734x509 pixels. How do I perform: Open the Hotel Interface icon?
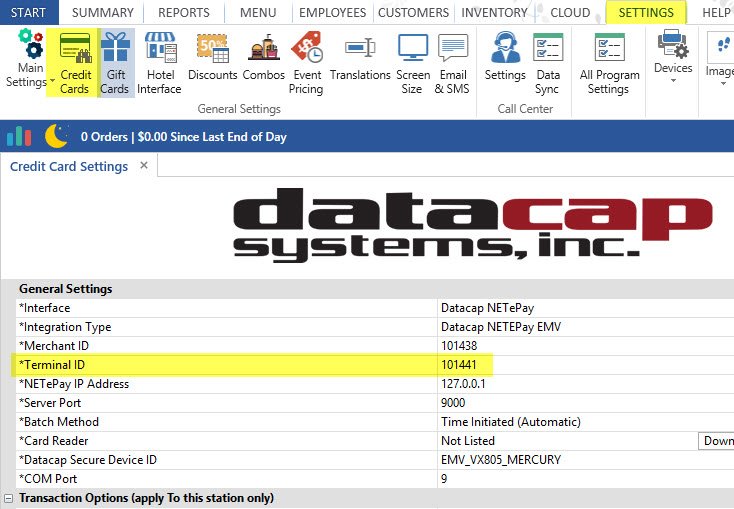tap(161, 62)
